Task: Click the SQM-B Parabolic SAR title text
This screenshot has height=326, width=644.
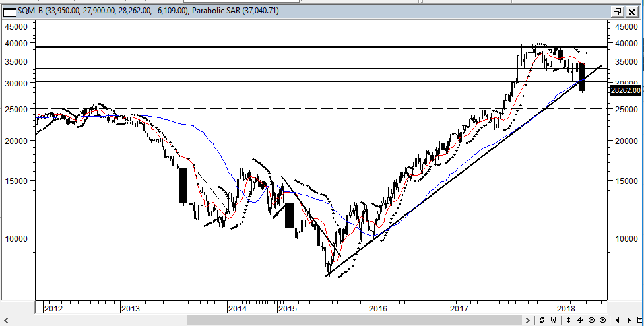Action: [x=148, y=11]
